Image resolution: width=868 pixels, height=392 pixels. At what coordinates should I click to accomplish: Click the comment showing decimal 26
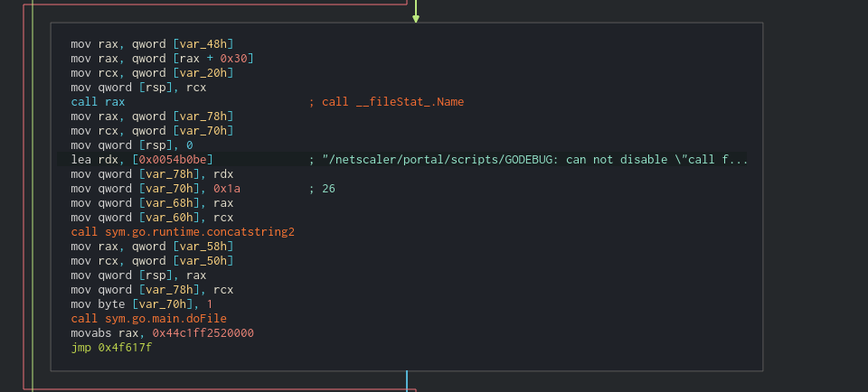322,189
